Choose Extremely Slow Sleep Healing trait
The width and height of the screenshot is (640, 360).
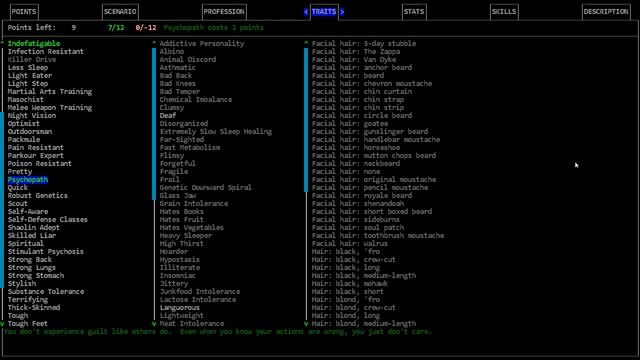[x=216, y=131]
